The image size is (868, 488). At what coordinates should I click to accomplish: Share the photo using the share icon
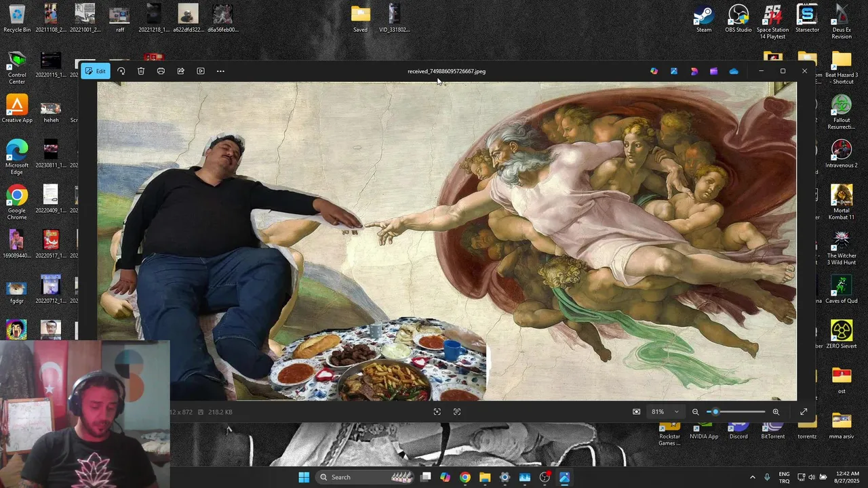(x=180, y=71)
